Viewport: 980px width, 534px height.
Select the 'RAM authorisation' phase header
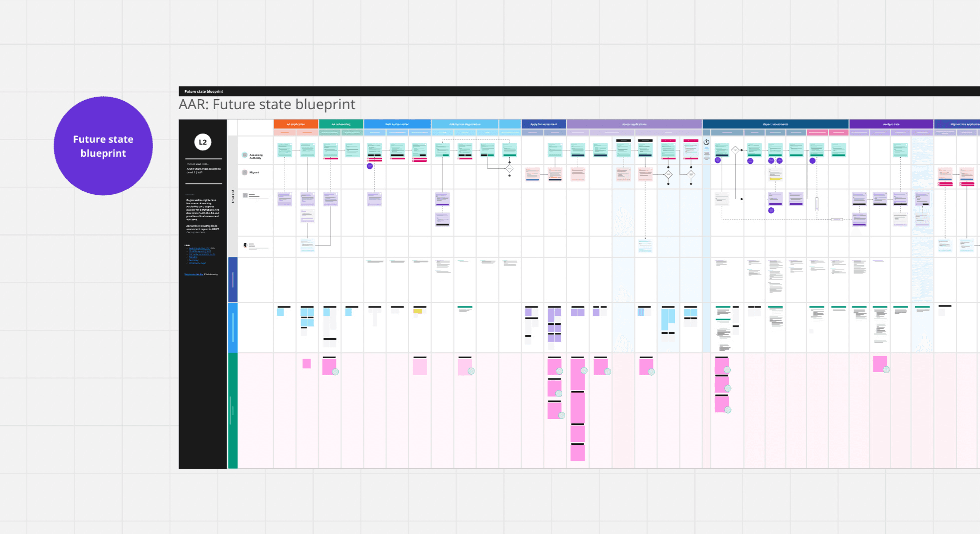coord(397,124)
